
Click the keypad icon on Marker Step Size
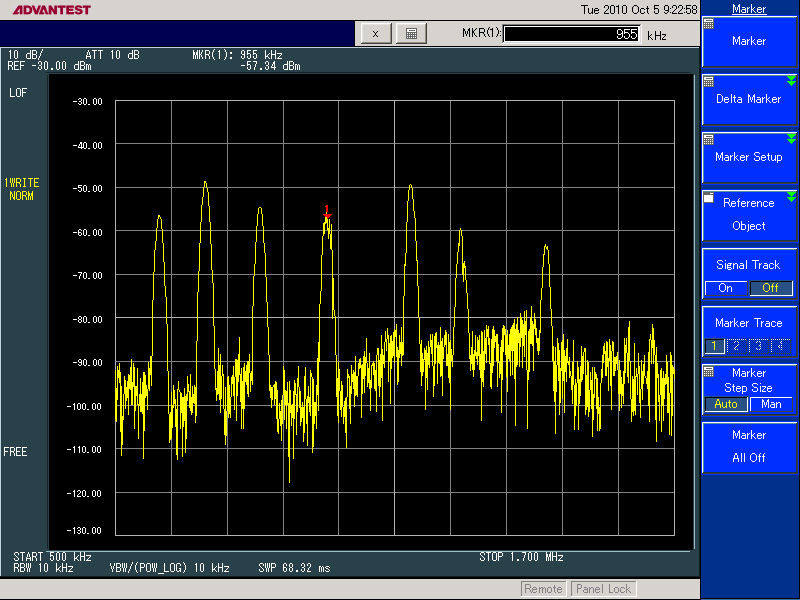tap(709, 370)
